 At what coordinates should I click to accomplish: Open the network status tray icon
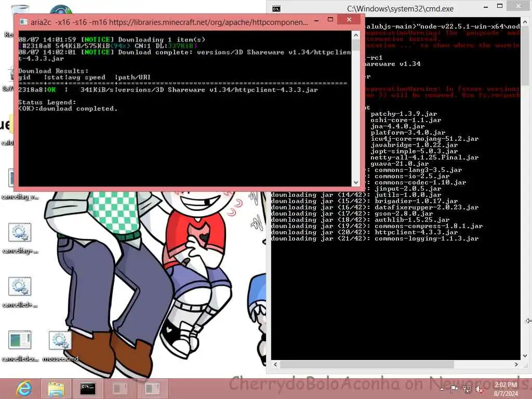(467, 389)
